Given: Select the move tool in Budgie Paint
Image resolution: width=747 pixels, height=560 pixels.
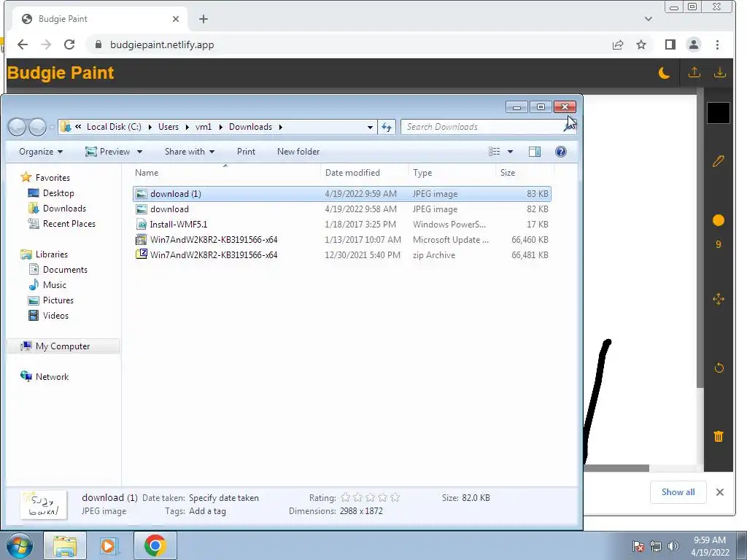Looking at the screenshot, I should click(x=719, y=299).
